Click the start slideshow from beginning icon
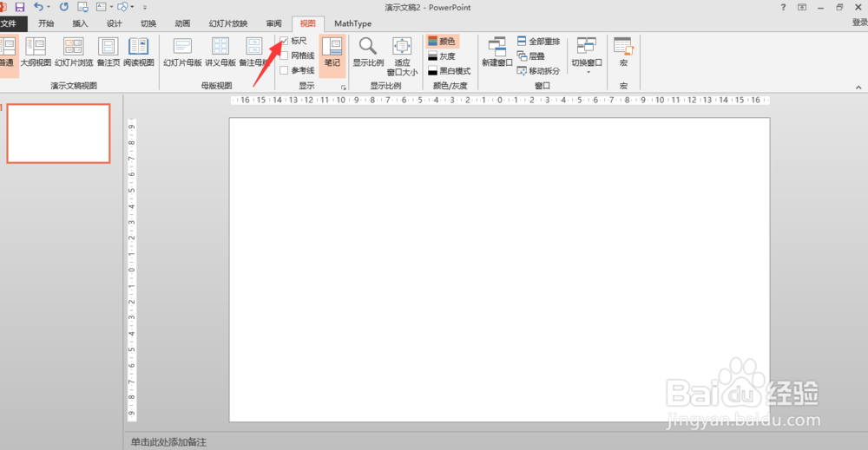868x450 pixels. tap(83, 7)
